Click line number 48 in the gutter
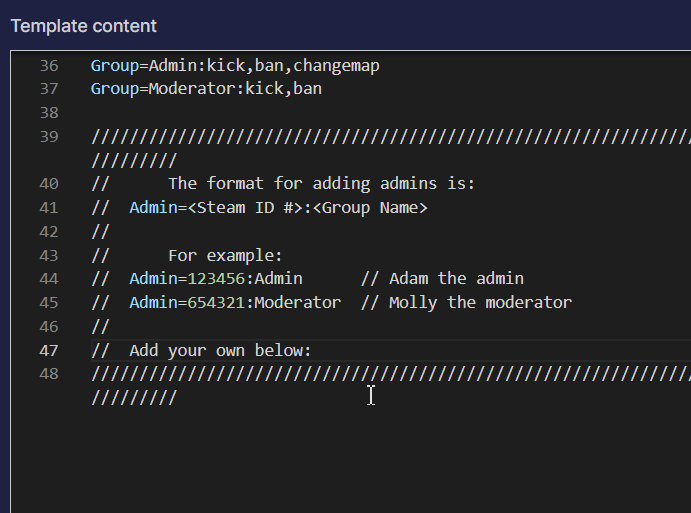691x513 pixels. click(x=48, y=374)
